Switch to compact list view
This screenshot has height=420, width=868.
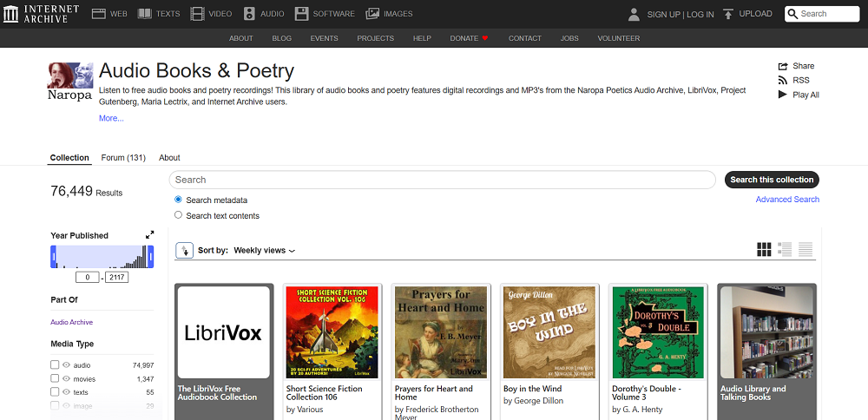(x=806, y=250)
